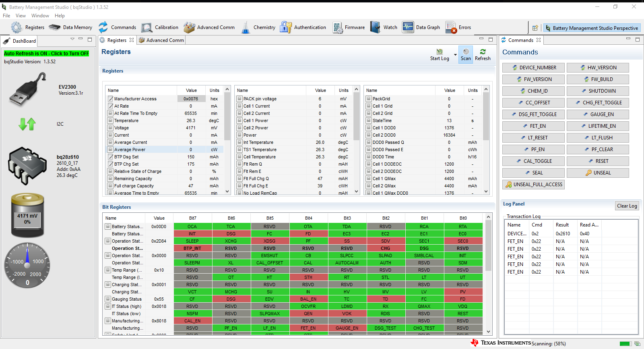Toggle the Gauging Status bit register checkbox
The height and width of the screenshot is (349, 644).
(x=108, y=299)
